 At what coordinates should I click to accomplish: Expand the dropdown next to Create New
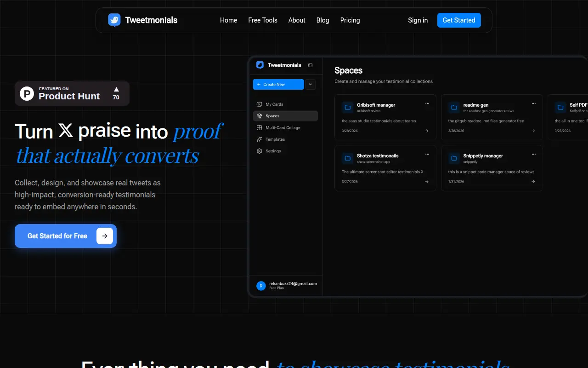click(x=311, y=85)
